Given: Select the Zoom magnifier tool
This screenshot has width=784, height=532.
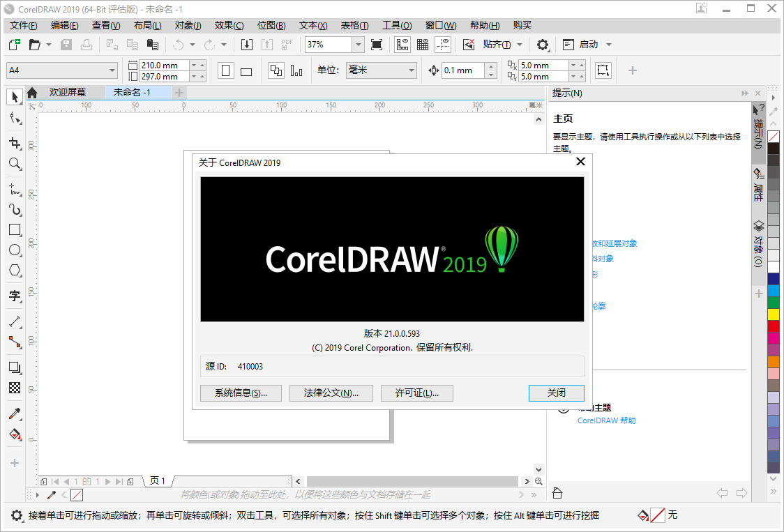Looking at the screenshot, I should pos(15,163).
